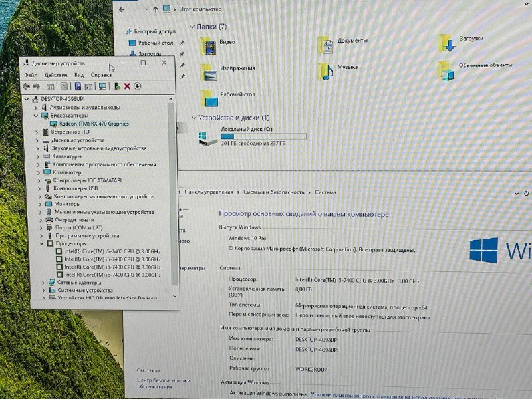Image resolution: width=532 pixels, height=399 pixels.
Task: Select Очереди печати category
Action: (x=74, y=220)
